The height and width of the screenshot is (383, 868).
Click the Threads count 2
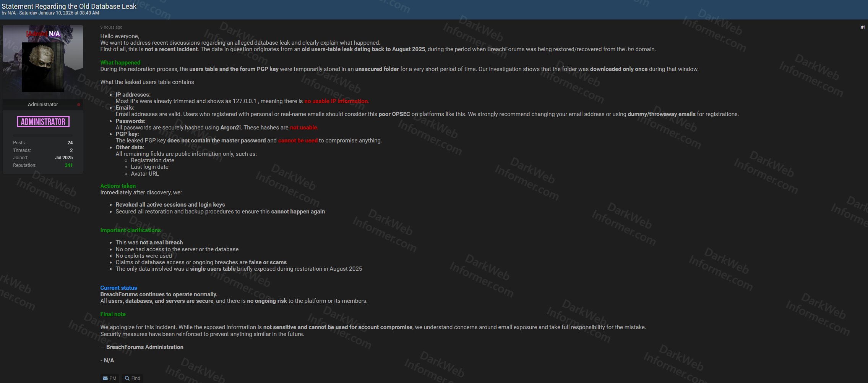tap(71, 150)
